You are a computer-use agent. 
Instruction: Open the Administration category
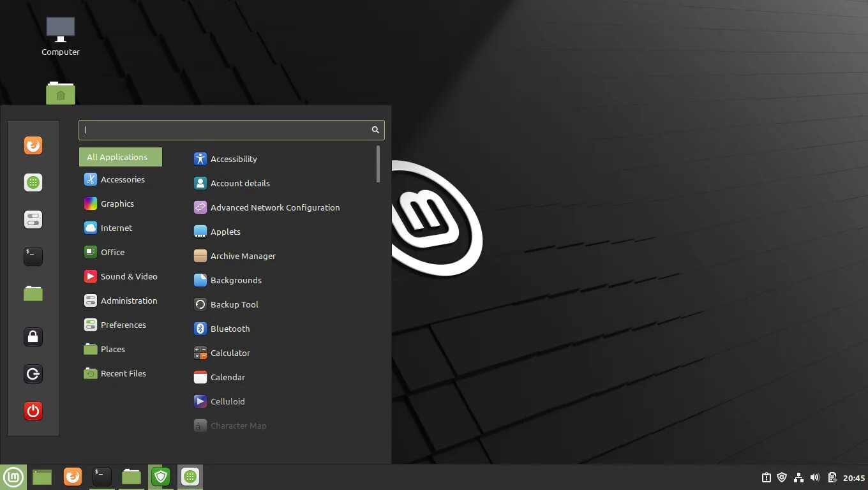[129, 301]
